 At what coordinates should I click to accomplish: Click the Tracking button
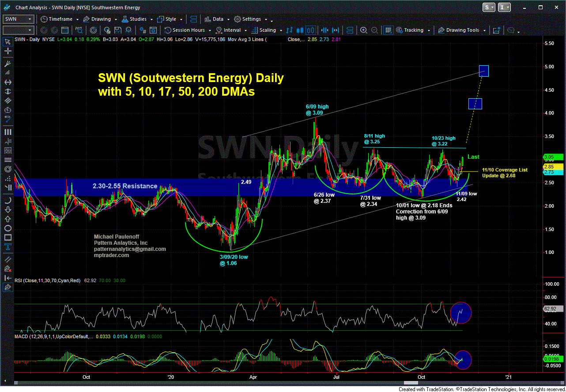pyautogui.click(x=410, y=30)
